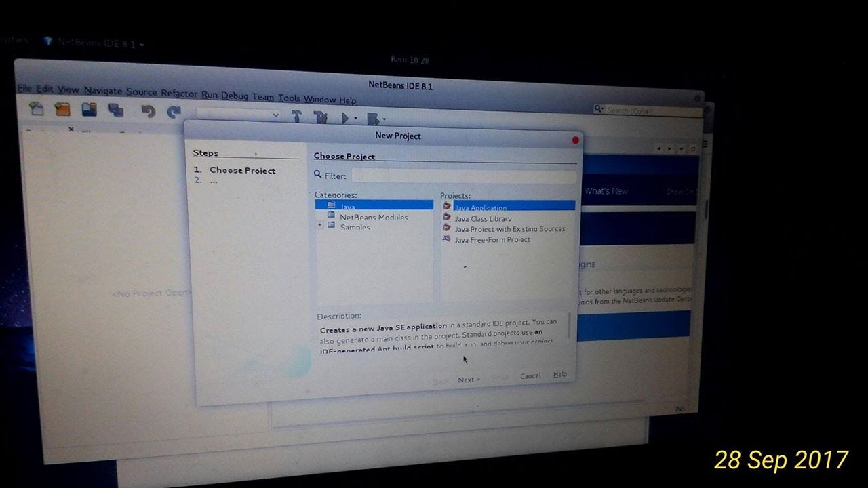
Task: Open the Debug menu
Action: coord(235,96)
